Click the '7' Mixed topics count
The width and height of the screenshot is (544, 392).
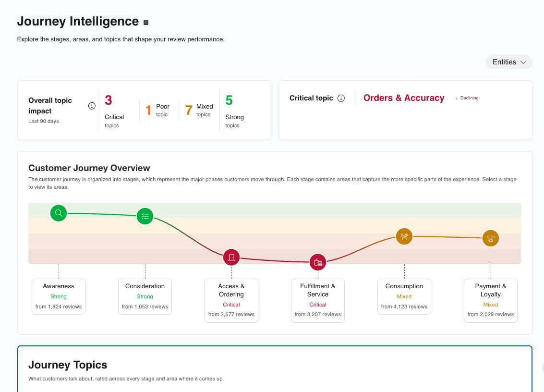tap(189, 110)
